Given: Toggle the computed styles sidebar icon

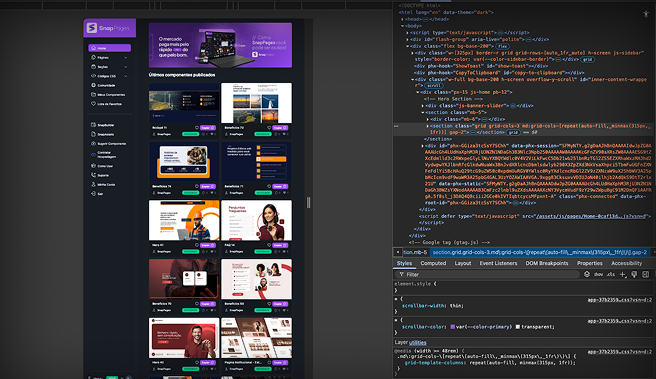Looking at the screenshot, I should coord(646,274).
